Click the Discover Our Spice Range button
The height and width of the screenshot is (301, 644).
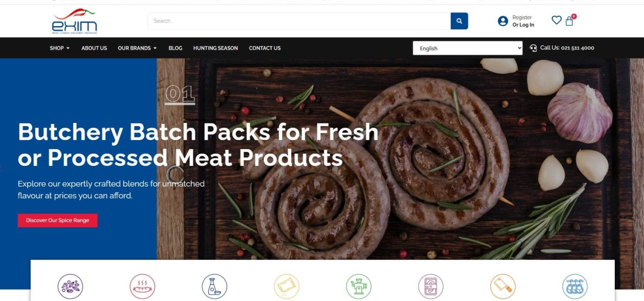coord(58,221)
